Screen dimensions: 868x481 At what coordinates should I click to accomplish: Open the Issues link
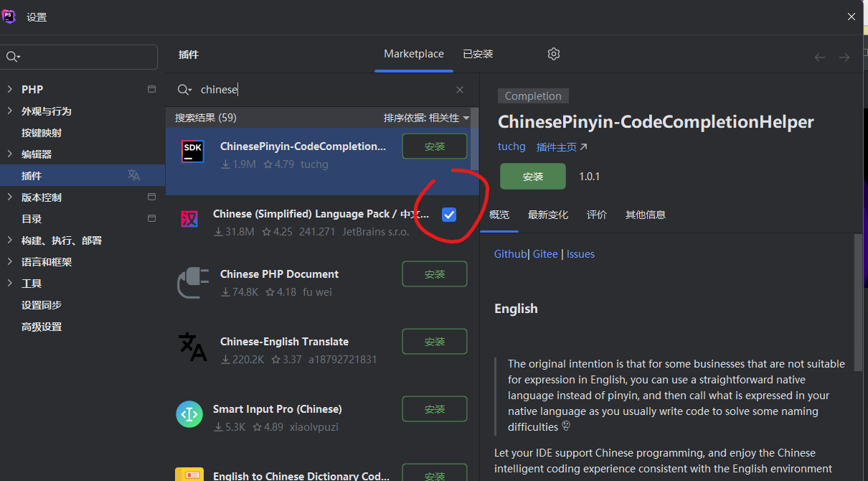click(x=580, y=254)
